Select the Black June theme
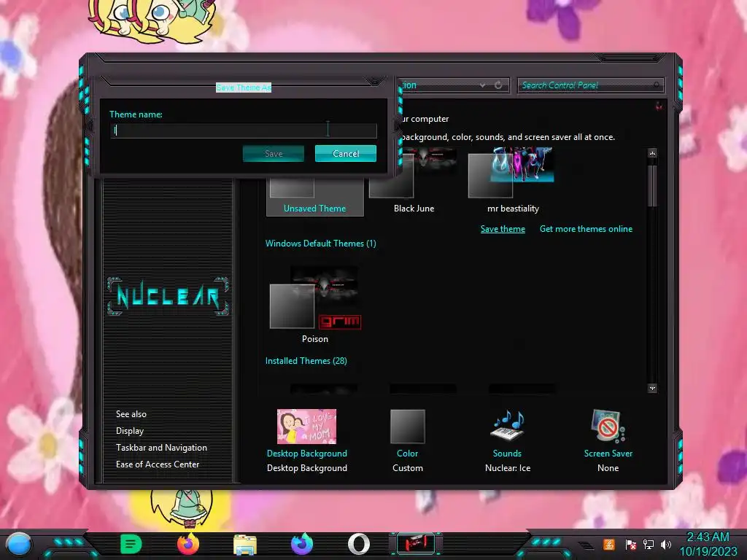The height and width of the screenshot is (560, 747). 414,181
